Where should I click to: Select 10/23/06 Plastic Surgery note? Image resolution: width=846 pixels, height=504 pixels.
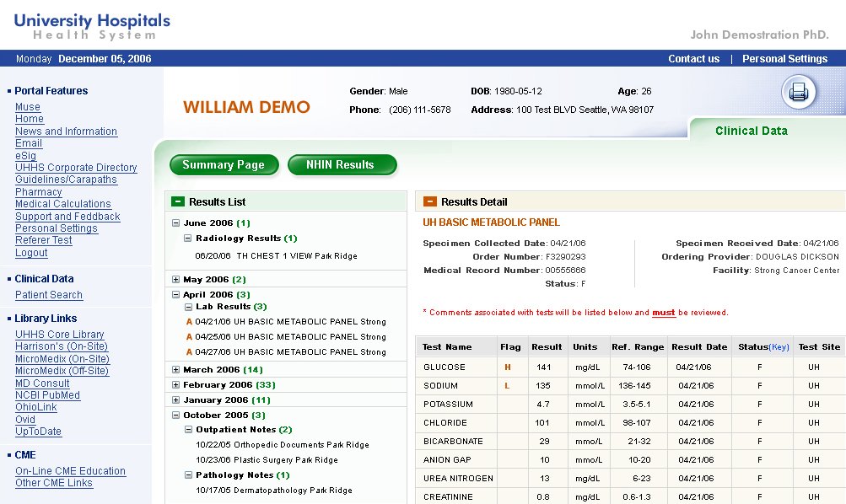coord(267,460)
